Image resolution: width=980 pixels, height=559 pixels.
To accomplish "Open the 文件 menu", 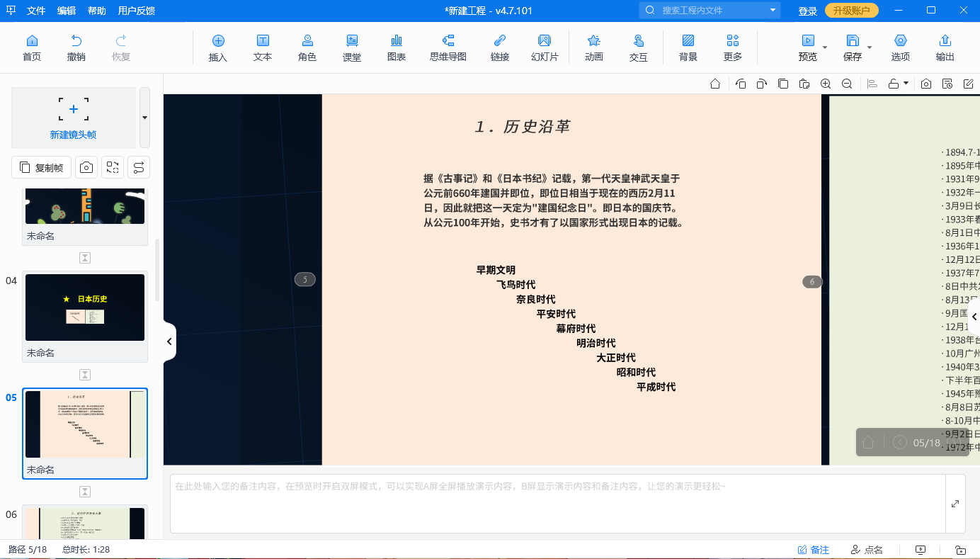I will tap(36, 11).
